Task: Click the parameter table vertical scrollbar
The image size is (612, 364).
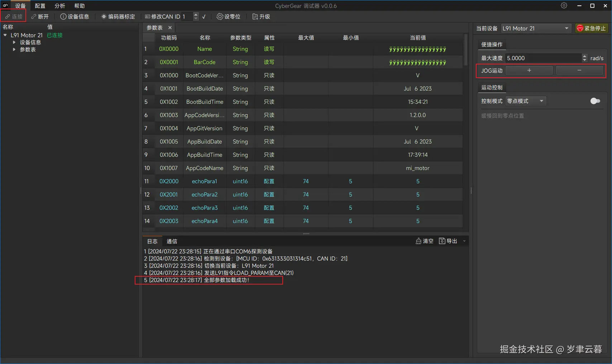Action: click(466, 50)
